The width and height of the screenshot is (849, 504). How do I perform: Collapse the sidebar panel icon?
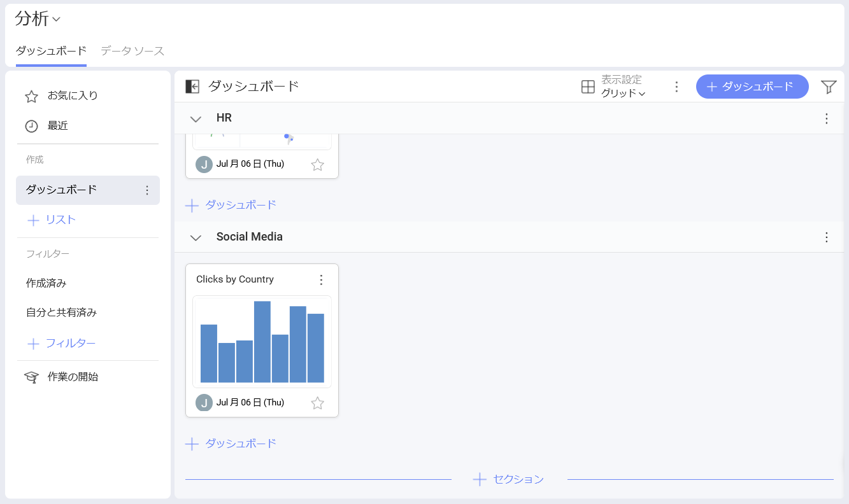pyautogui.click(x=192, y=87)
